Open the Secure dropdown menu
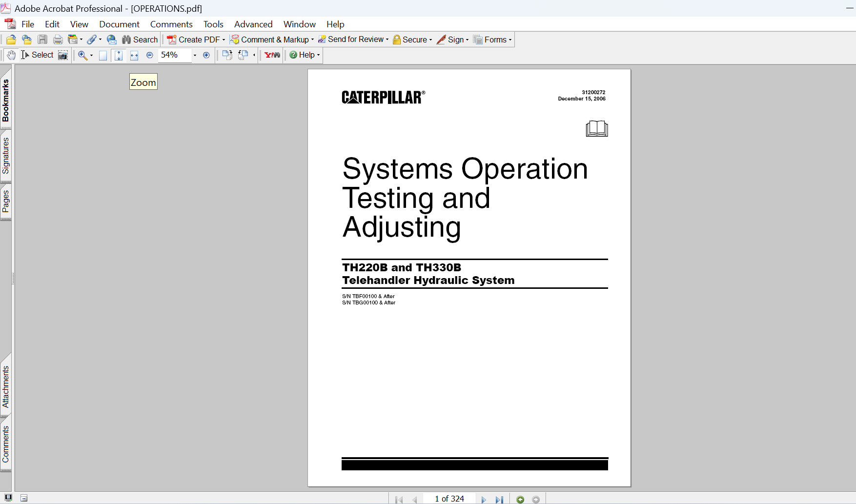 click(x=412, y=40)
